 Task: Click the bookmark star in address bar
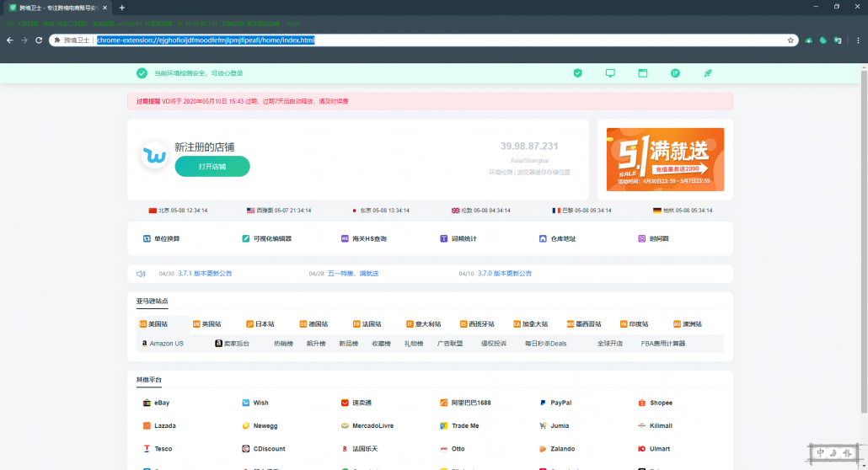point(790,40)
